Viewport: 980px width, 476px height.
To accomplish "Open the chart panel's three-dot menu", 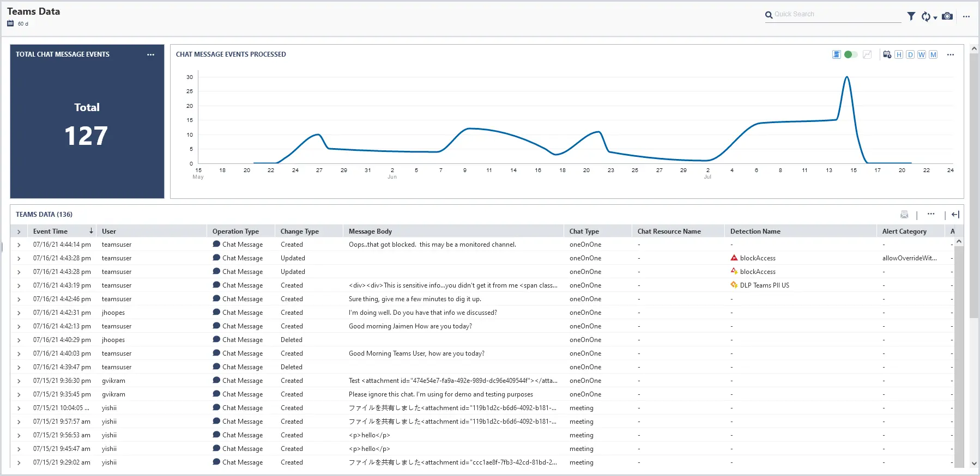I will coord(951,54).
